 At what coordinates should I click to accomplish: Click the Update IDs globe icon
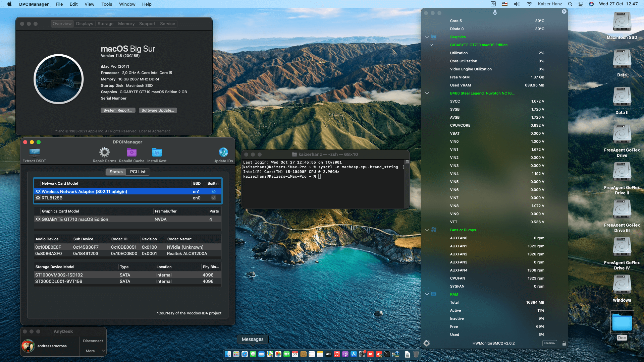223,153
